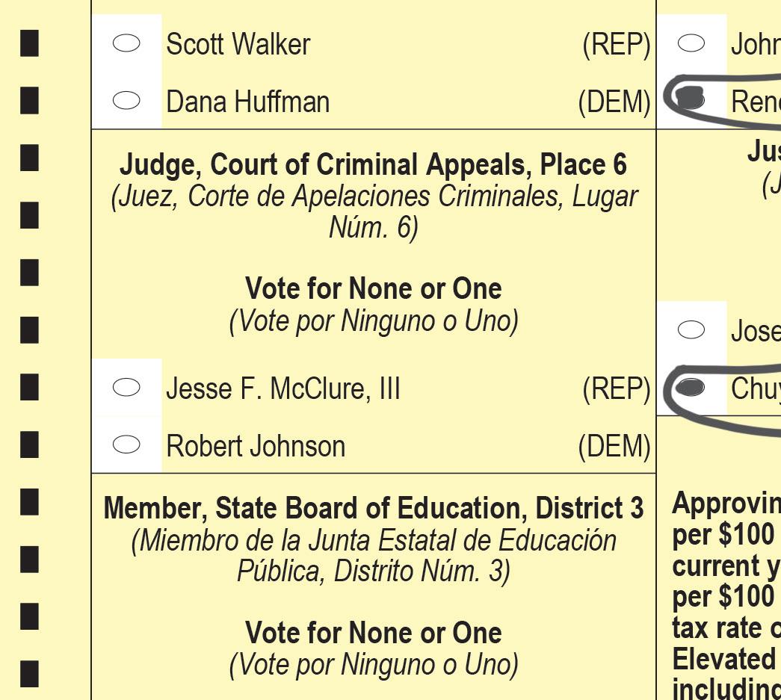Select the oval beside Scott Walker

click(x=126, y=43)
